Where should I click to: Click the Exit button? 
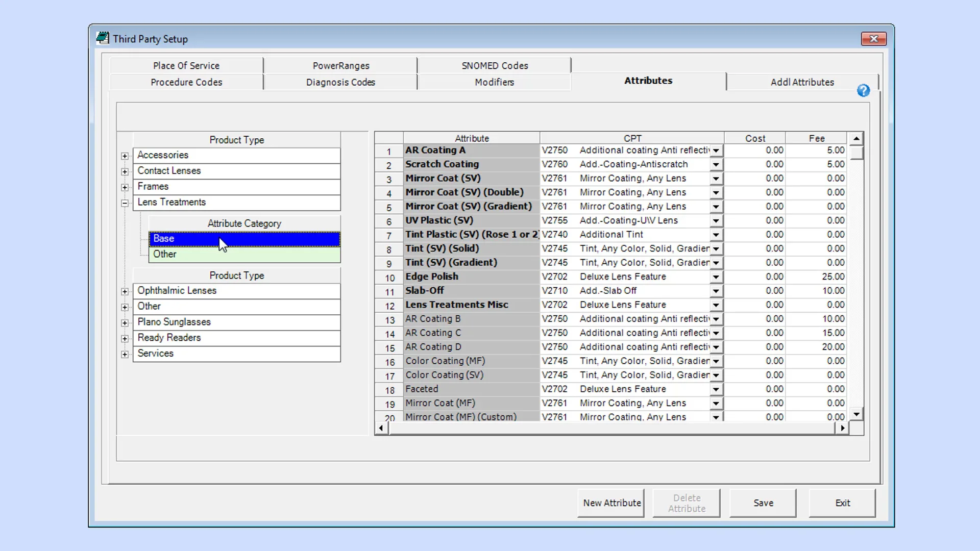coord(842,503)
